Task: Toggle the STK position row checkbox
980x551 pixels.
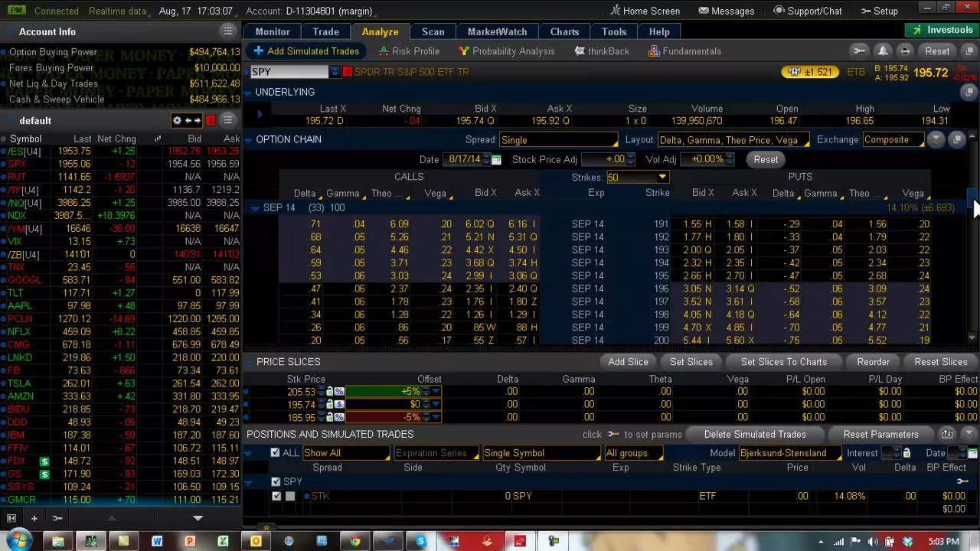Action: pos(276,496)
